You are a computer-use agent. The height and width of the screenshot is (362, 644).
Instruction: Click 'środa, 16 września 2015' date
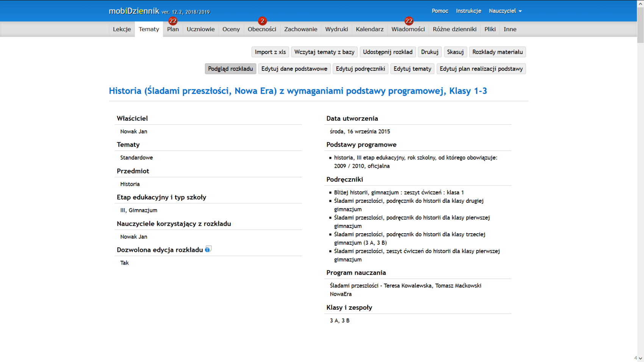360,131
